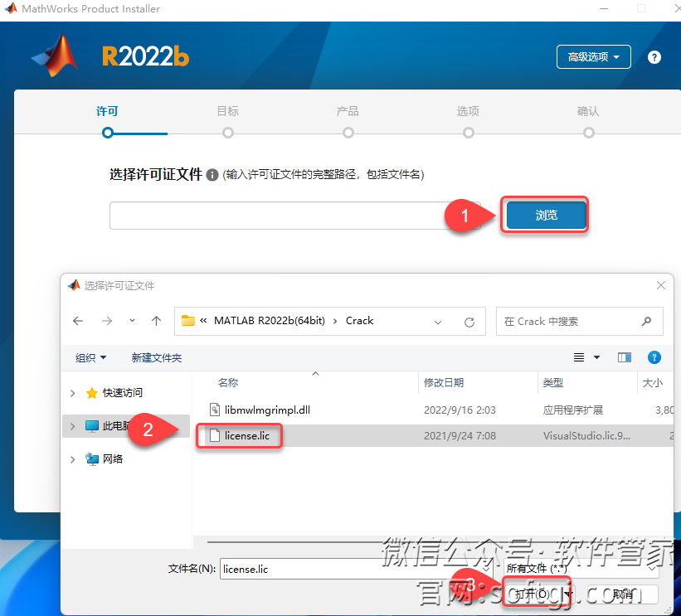Click the libmwlmgrimpl.dll file icon
681x616 pixels.
(215, 410)
